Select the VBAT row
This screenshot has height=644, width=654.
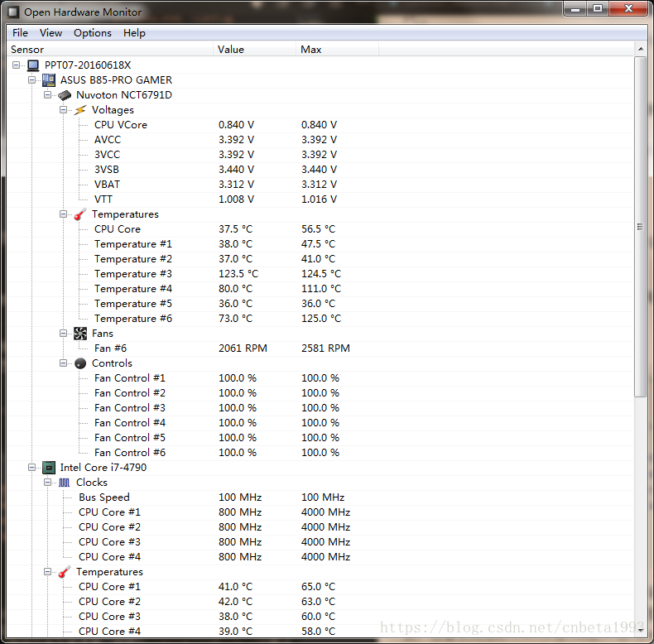320,185
